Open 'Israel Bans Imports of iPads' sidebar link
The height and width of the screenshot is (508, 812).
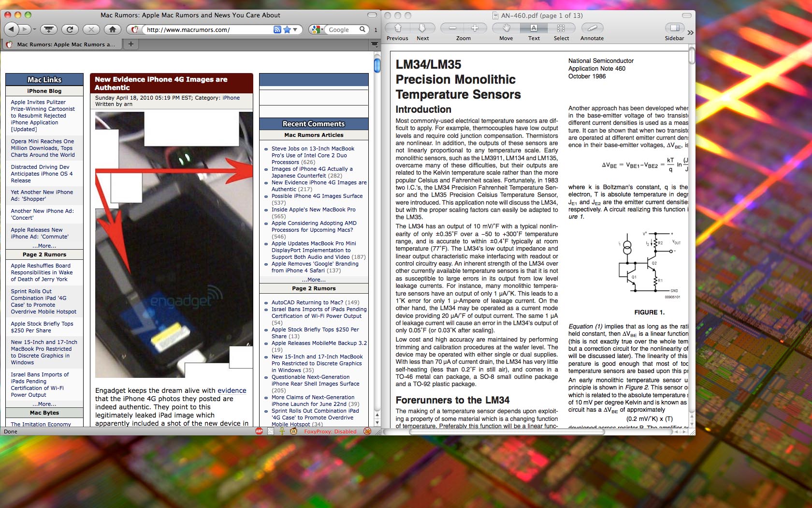click(x=40, y=385)
